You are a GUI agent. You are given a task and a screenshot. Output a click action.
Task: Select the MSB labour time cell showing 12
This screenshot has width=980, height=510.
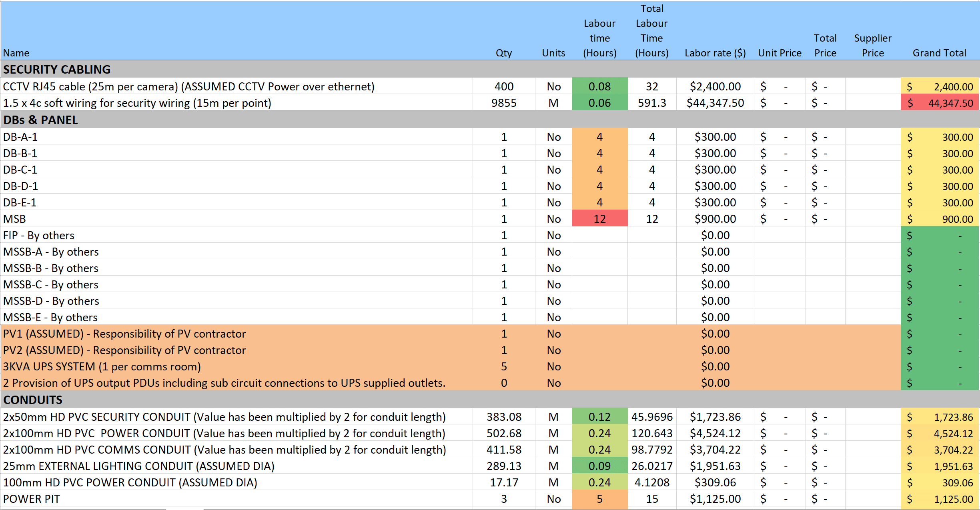[x=599, y=219]
